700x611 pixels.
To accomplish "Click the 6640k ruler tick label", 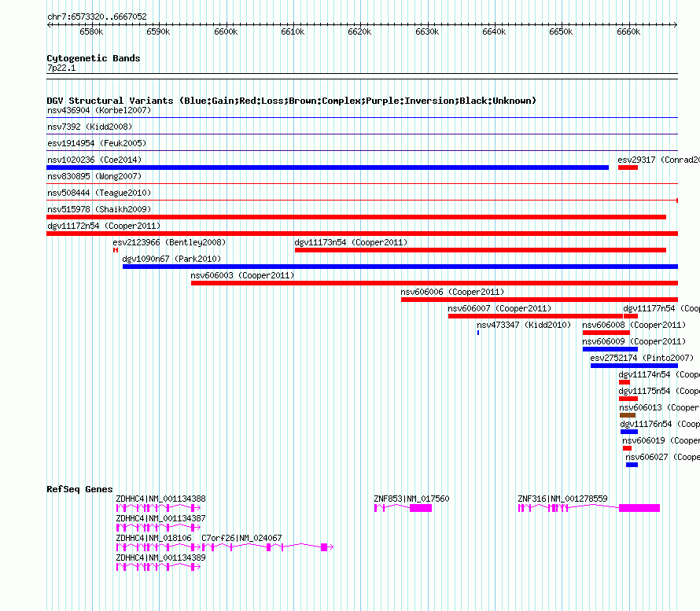I will (494, 31).
